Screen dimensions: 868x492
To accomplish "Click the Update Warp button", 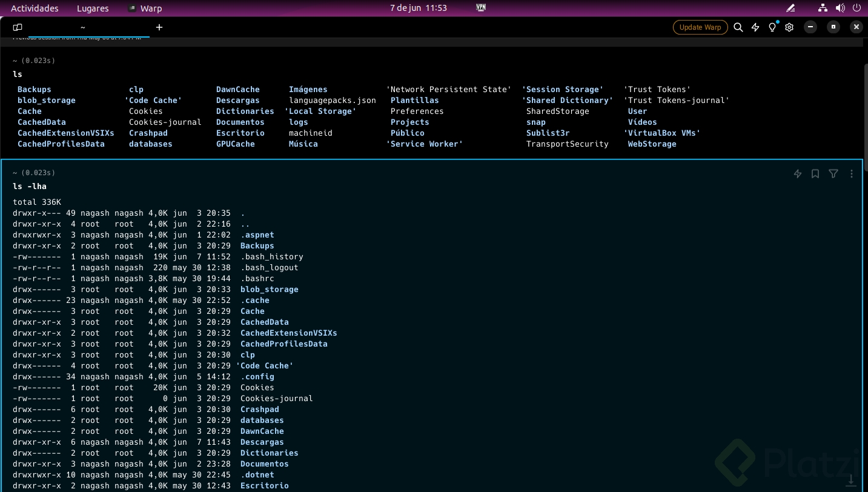I will pyautogui.click(x=700, y=27).
